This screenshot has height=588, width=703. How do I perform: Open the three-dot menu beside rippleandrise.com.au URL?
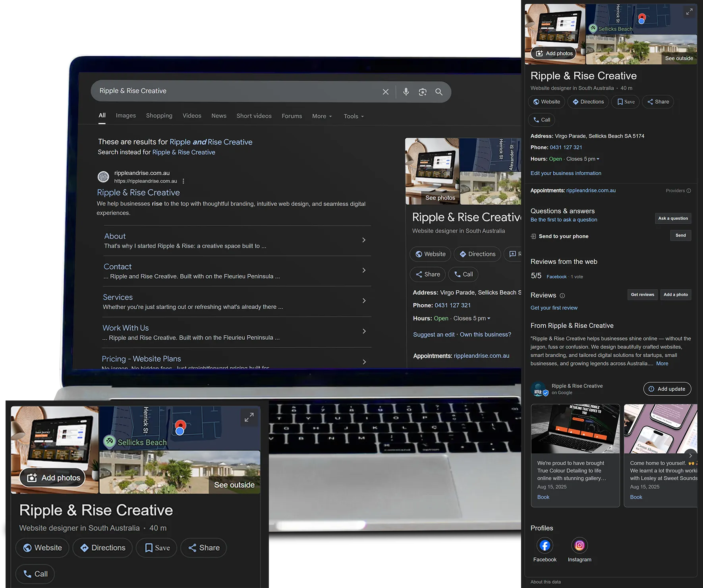click(183, 181)
